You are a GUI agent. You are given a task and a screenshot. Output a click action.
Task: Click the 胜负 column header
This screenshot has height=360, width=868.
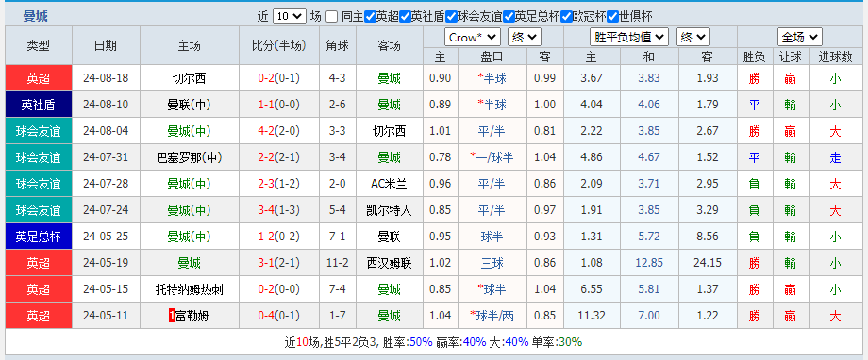coord(754,57)
